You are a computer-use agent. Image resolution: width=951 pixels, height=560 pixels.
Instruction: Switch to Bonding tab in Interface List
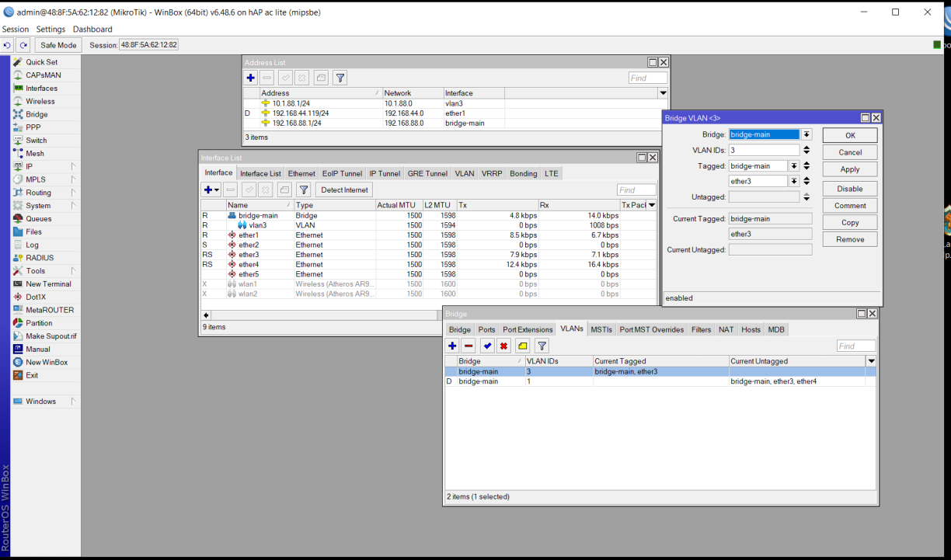[523, 173]
